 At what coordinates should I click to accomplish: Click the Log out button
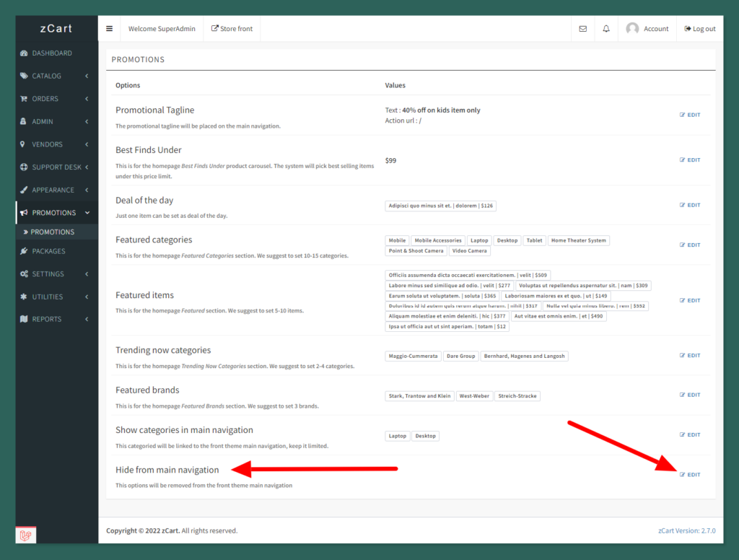tap(699, 29)
